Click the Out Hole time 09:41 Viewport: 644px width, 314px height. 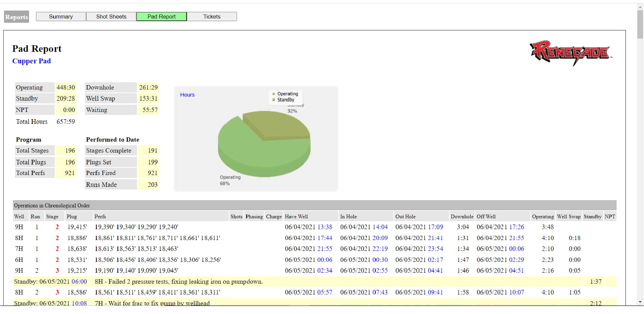point(435,293)
